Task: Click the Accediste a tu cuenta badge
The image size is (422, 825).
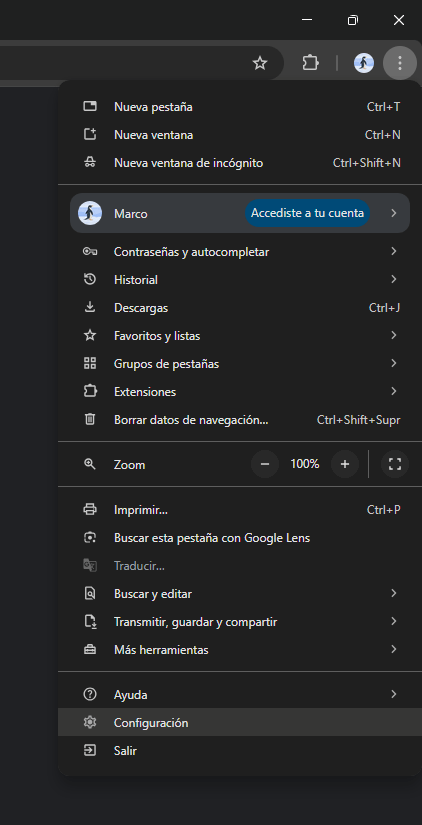Action: (307, 213)
